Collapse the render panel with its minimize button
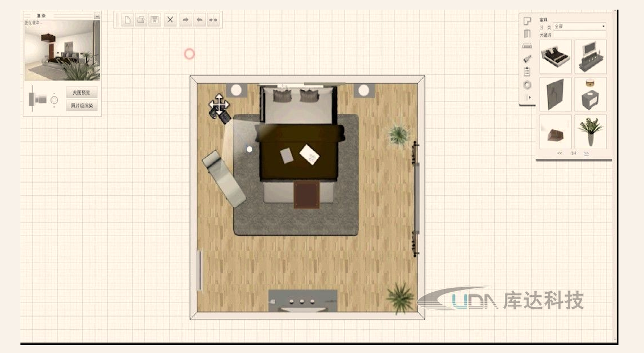Screen dimensions: 644x353 point(97,16)
